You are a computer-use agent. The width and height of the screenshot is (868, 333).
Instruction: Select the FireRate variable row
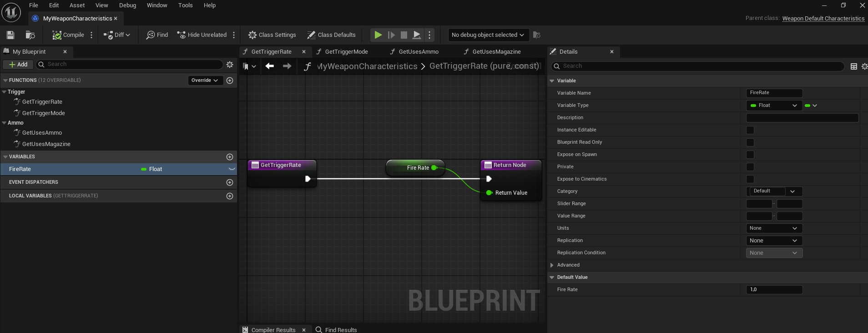[x=118, y=169]
